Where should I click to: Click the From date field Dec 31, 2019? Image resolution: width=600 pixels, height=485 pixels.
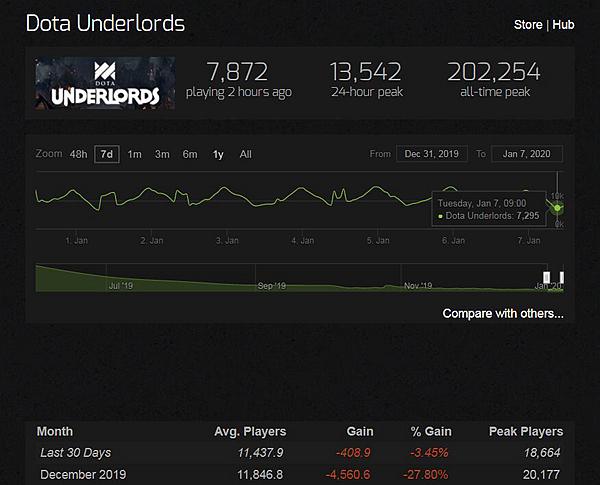[432, 154]
